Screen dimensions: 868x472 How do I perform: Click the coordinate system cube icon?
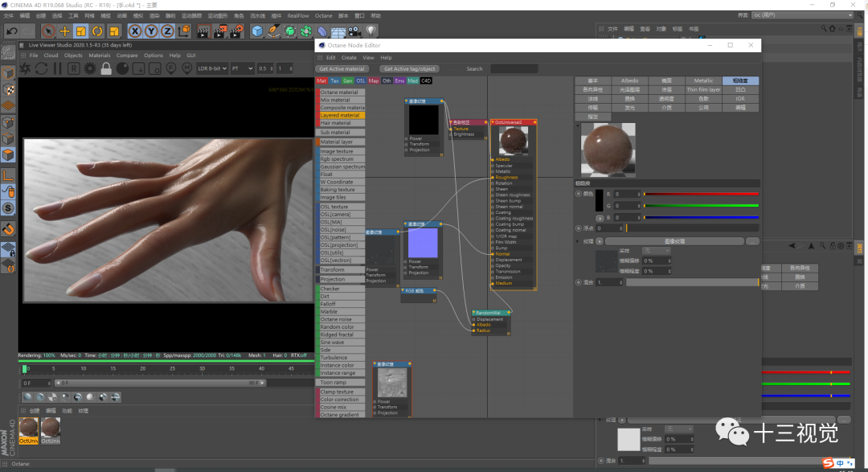184,31
